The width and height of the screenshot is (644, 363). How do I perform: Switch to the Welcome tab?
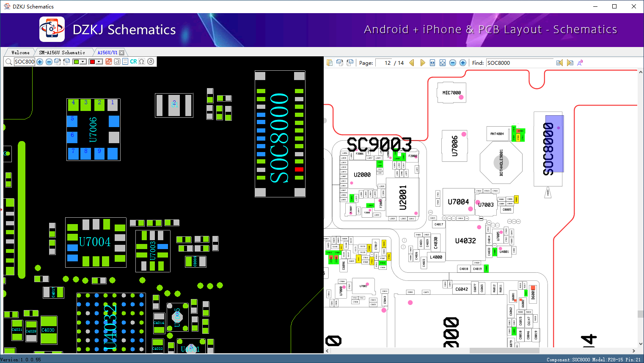[x=20, y=53]
